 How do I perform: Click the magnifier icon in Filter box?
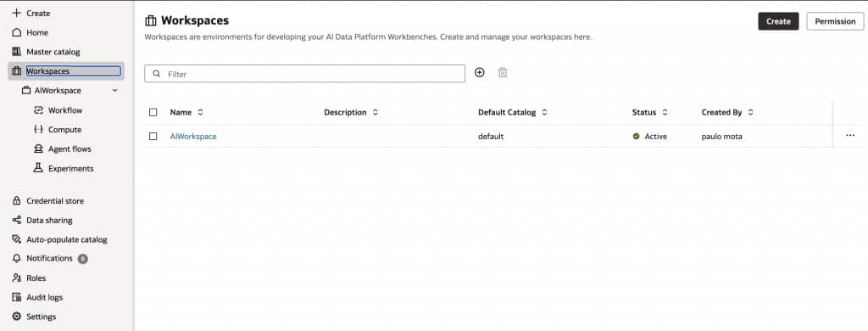(x=157, y=74)
